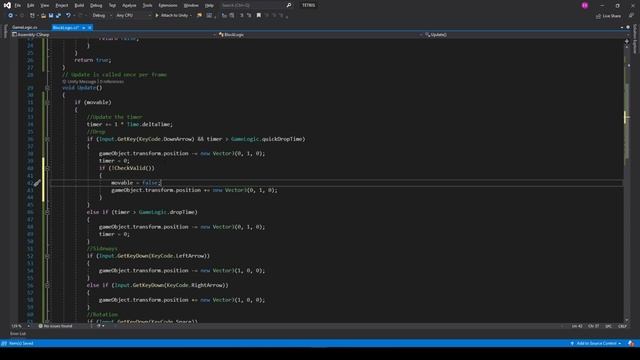Click the TETRIS solution name label
Screen dimensions: 640x360
(309, 5)
